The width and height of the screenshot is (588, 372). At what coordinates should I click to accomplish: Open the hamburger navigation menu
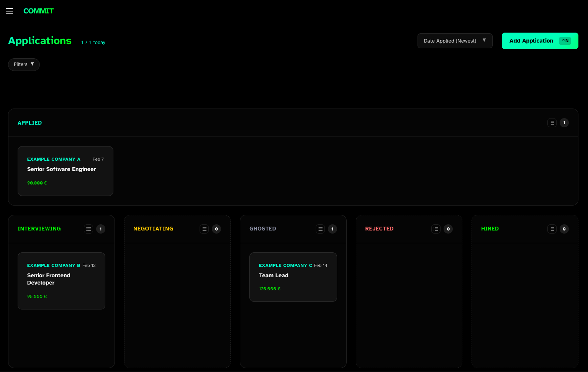[x=10, y=11]
